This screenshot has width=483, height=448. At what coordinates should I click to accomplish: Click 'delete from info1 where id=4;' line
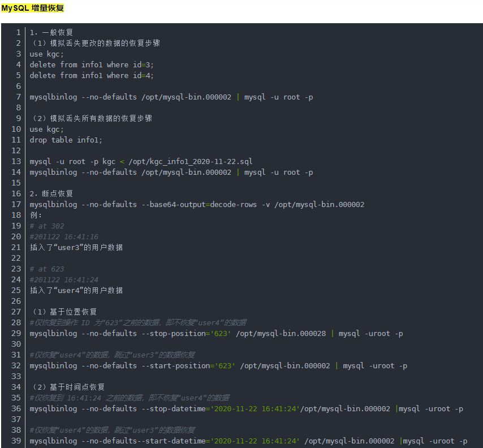(92, 75)
